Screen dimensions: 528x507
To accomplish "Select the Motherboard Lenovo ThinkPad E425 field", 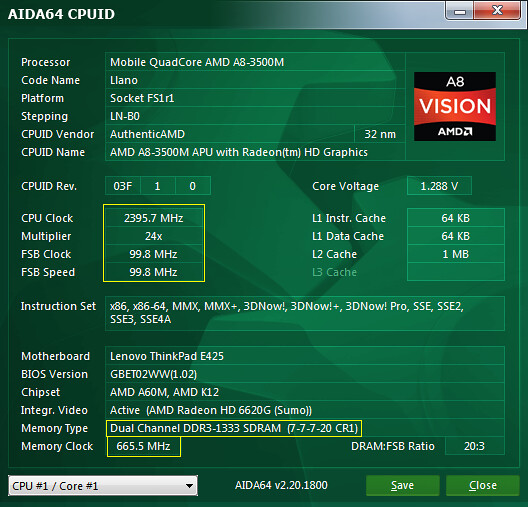I will click(x=305, y=356).
